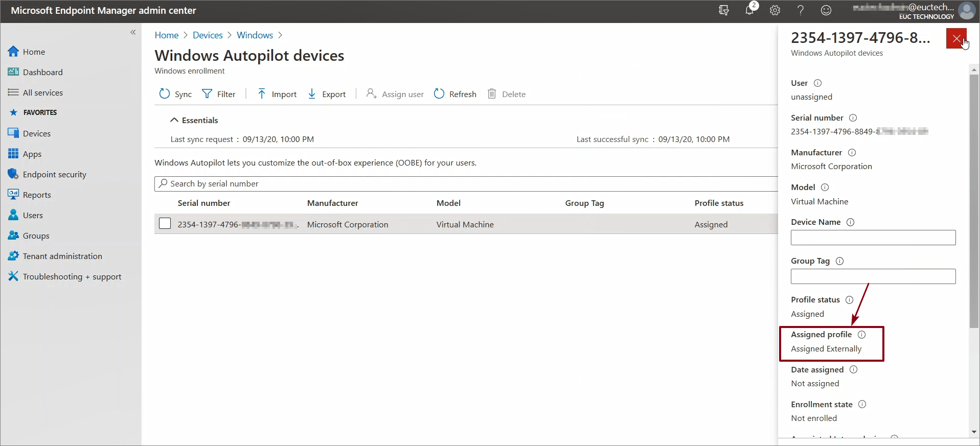This screenshot has height=446, width=980.
Task: Click the panel scroll down arrow
Action: (974, 432)
